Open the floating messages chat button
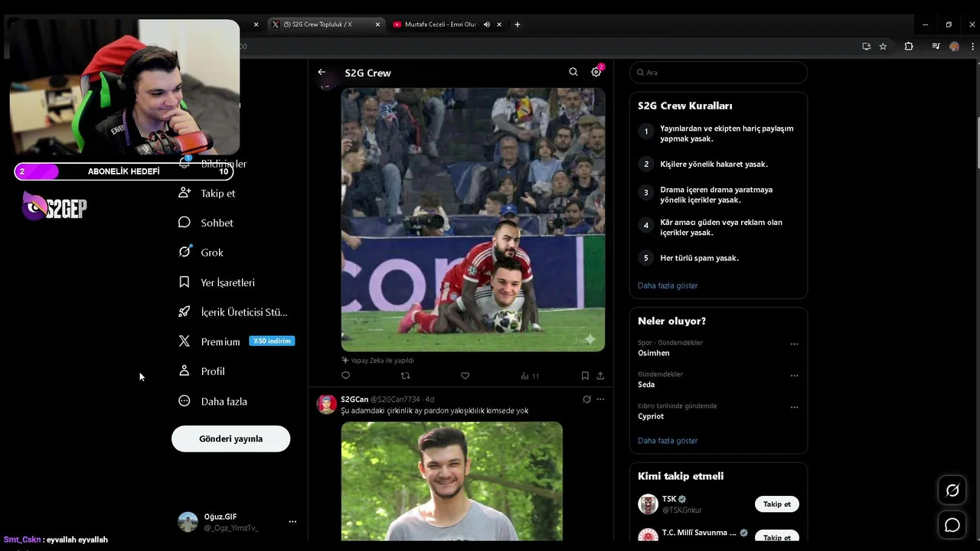Viewport: 980px width, 551px height. tap(952, 525)
